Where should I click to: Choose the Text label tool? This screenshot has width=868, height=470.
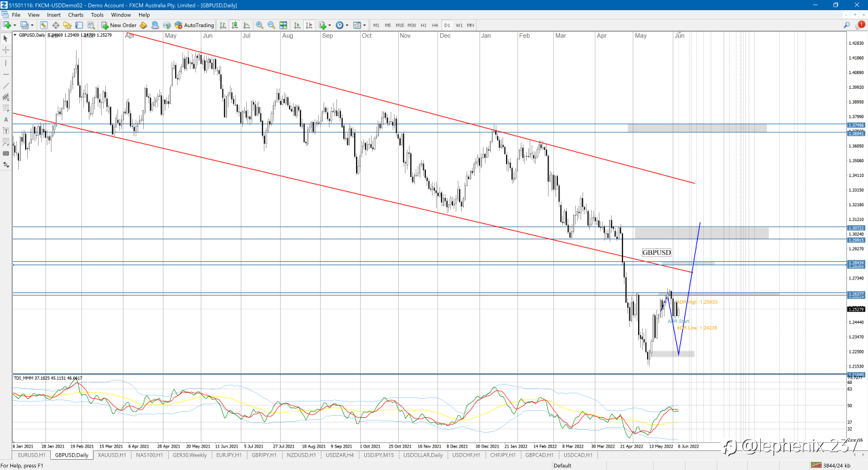6,120
